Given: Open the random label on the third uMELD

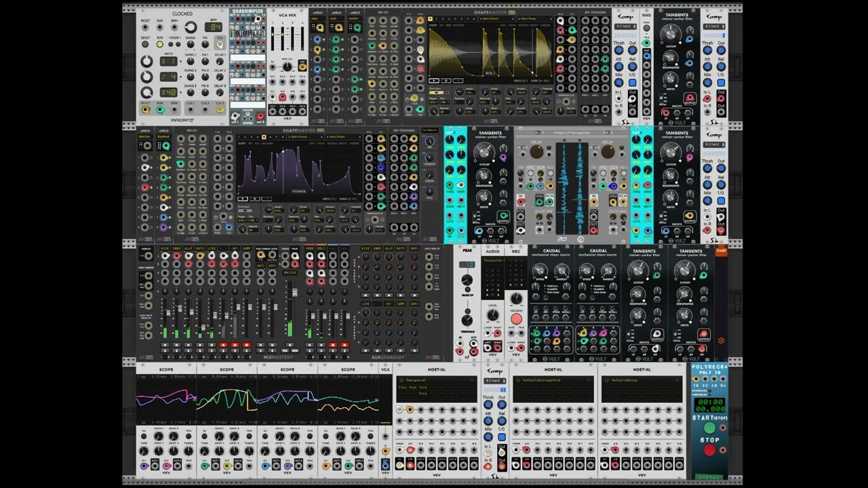Looking at the screenshot, I should (355, 18).
